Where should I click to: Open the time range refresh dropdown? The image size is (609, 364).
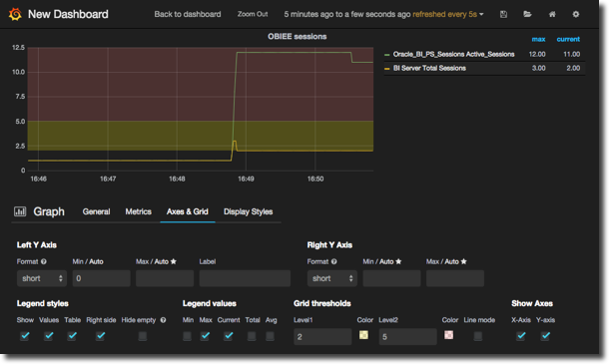(x=383, y=14)
